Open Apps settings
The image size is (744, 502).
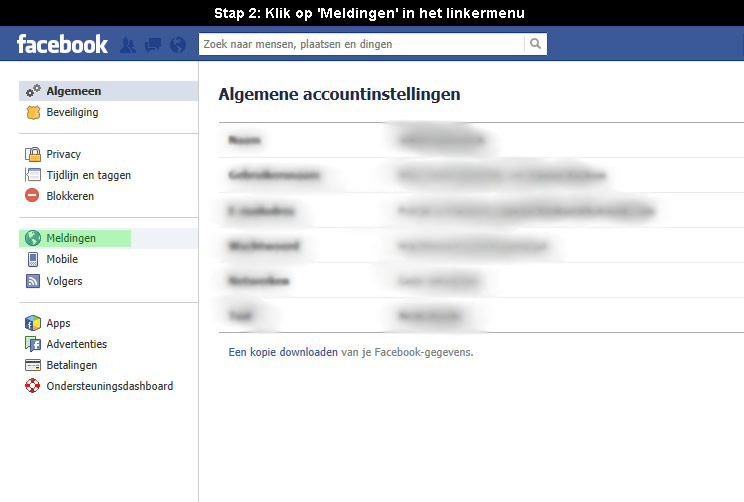click(58, 323)
